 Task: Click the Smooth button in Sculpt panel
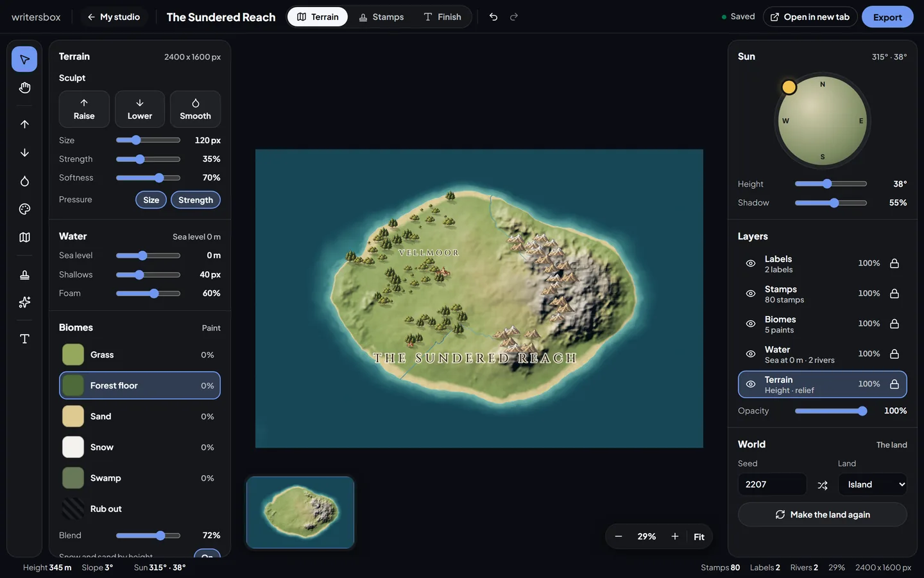point(195,109)
